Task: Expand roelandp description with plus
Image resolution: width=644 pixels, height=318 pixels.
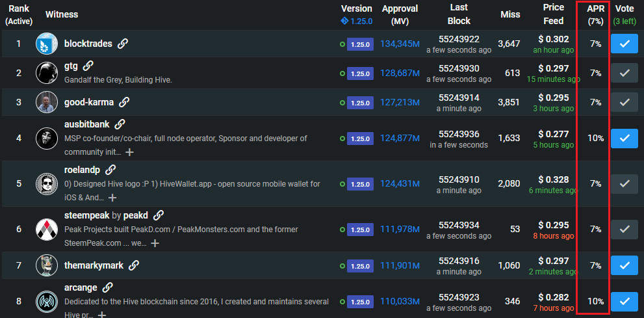Action: coord(112,198)
